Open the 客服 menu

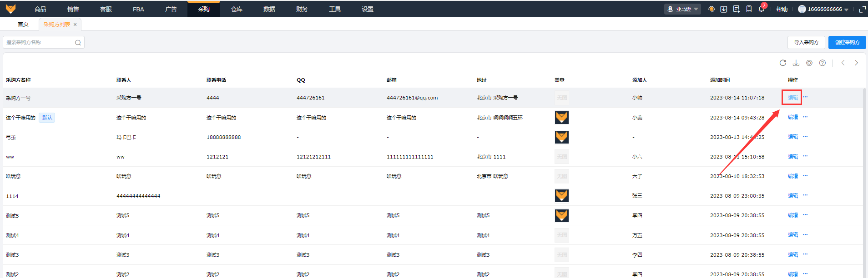pos(106,9)
